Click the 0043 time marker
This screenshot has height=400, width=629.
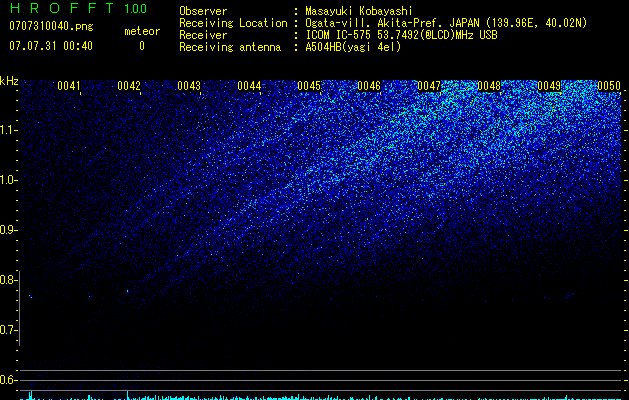click(x=189, y=86)
